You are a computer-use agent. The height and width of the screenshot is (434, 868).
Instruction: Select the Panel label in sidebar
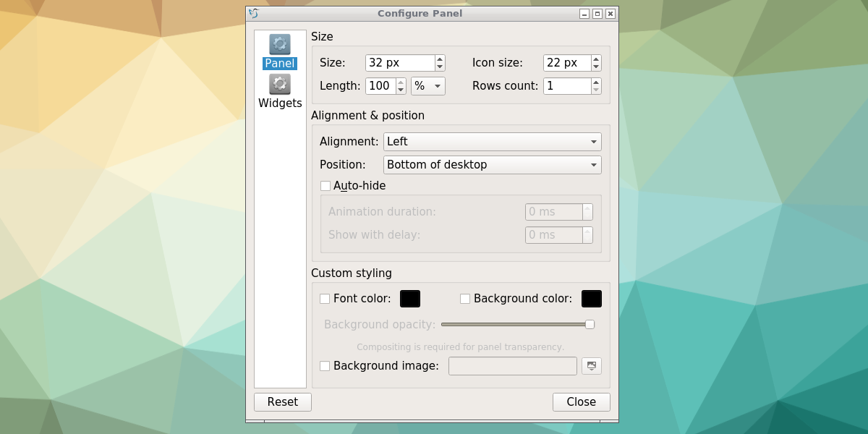tap(280, 64)
